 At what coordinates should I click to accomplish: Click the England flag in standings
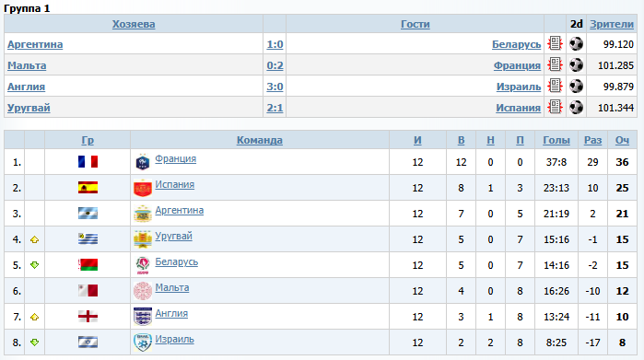tap(88, 317)
